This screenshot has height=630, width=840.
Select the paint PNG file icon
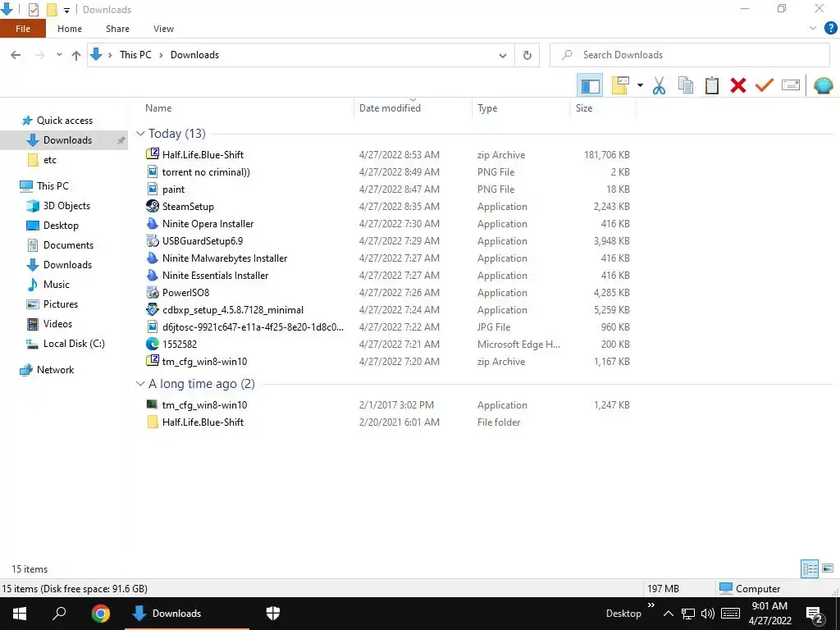[152, 189]
